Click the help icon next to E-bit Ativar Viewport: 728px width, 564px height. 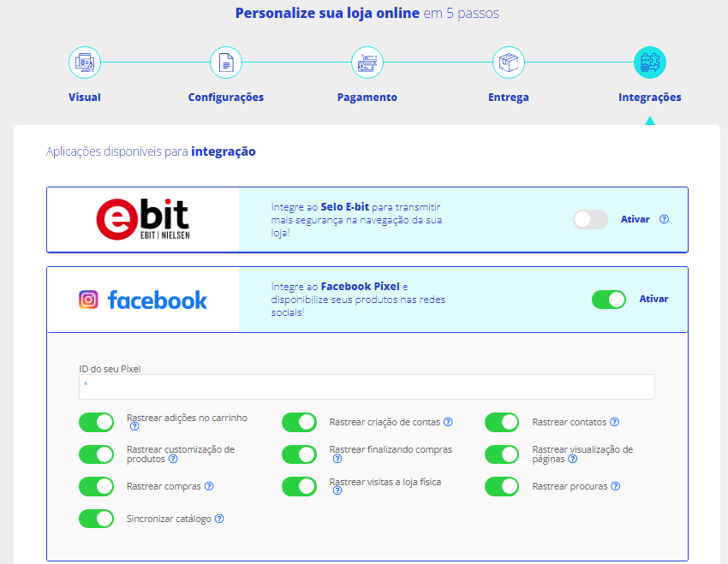coord(665,219)
